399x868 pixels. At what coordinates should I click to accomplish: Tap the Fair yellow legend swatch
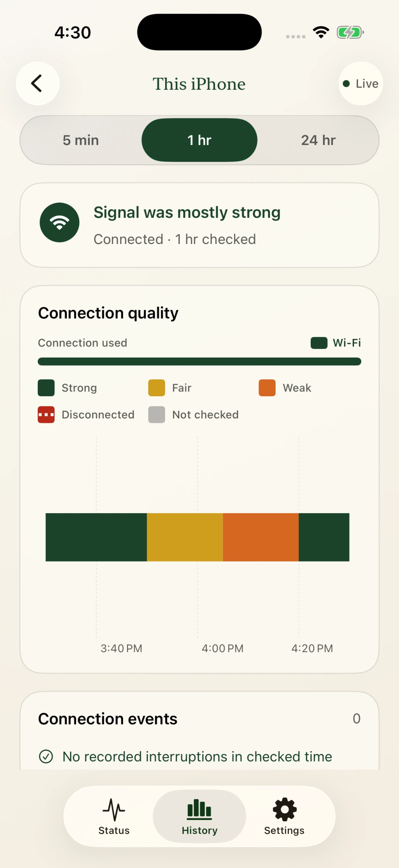pyautogui.click(x=157, y=388)
